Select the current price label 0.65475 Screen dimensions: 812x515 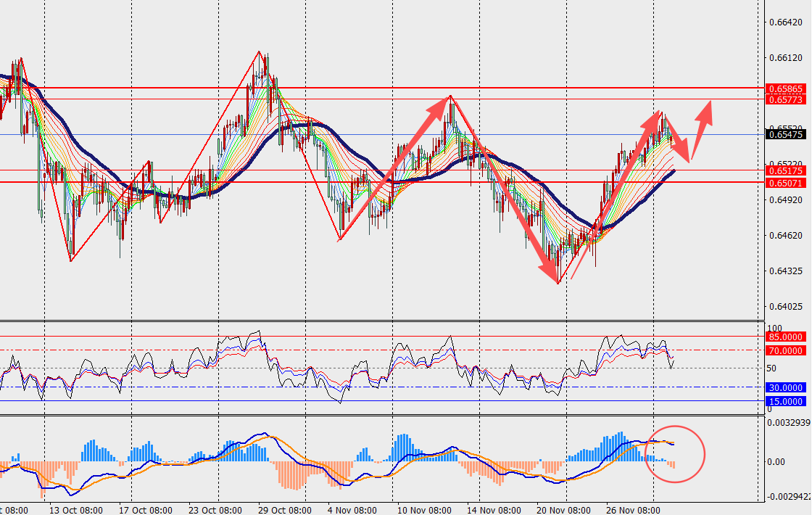click(785, 134)
